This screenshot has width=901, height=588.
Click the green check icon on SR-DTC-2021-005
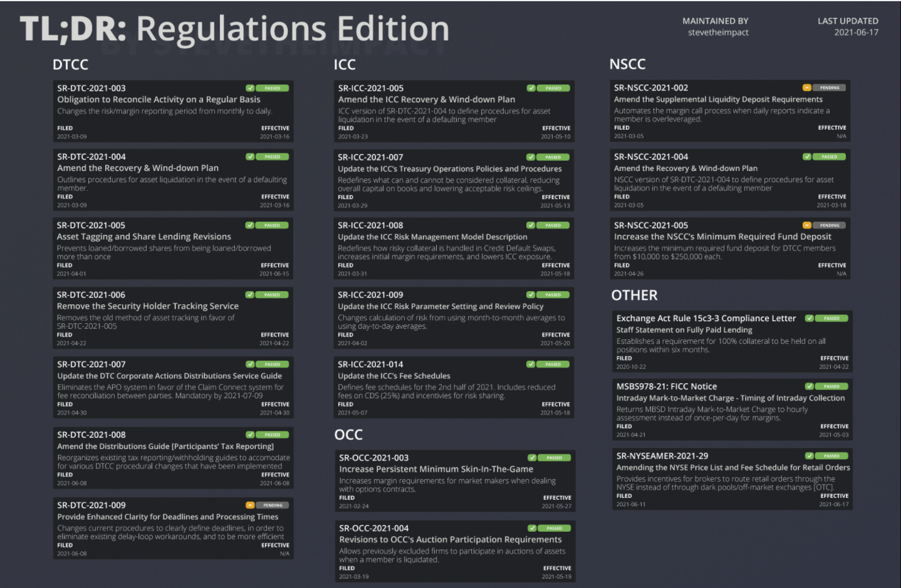click(250, 225)
